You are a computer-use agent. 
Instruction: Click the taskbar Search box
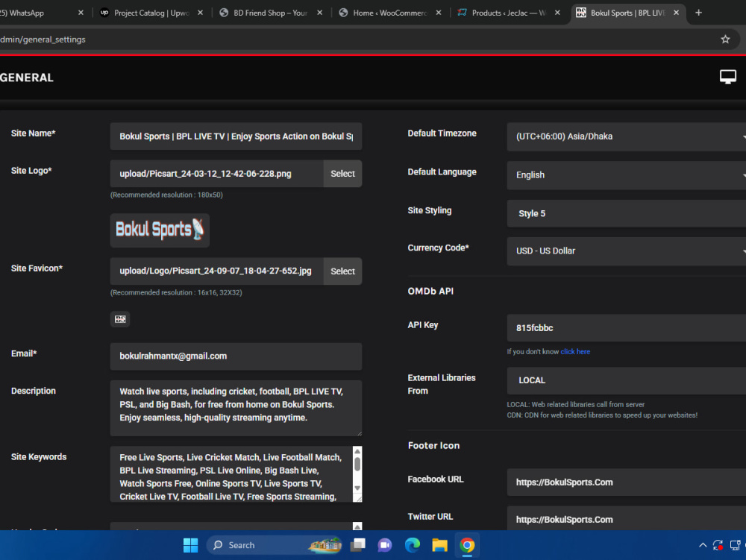coord(274,545)
